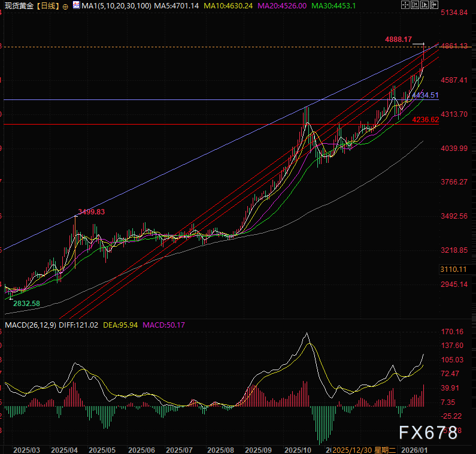Click the circled plus icon beside 日线

click(65, 7)
